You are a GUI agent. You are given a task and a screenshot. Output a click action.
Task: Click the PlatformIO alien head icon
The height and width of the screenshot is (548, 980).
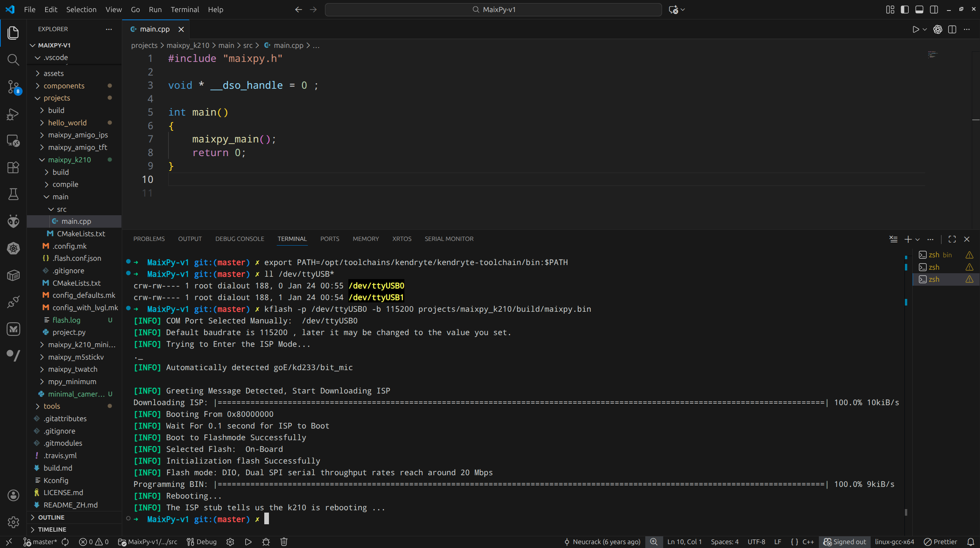pyautogui.click(x=13, y=221)
